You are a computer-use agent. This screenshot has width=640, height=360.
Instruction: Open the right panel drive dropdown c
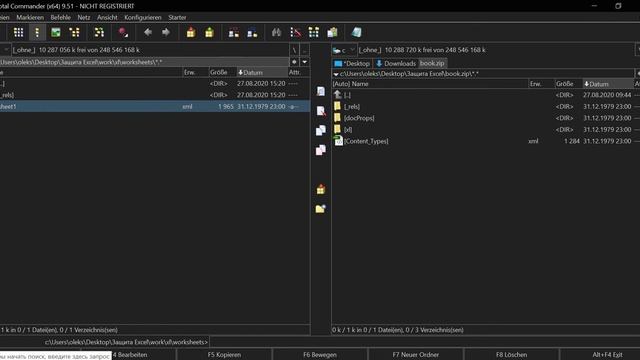[344, 50]
